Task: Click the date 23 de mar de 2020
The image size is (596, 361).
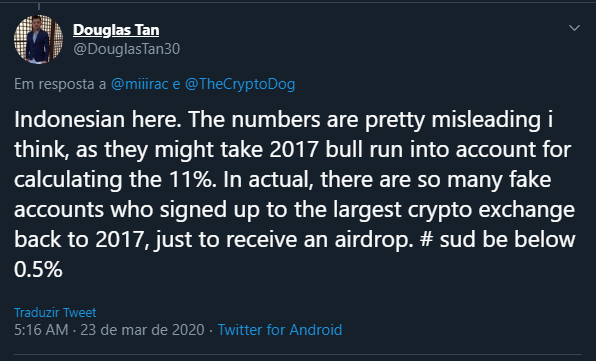Action: pos(142,329)
